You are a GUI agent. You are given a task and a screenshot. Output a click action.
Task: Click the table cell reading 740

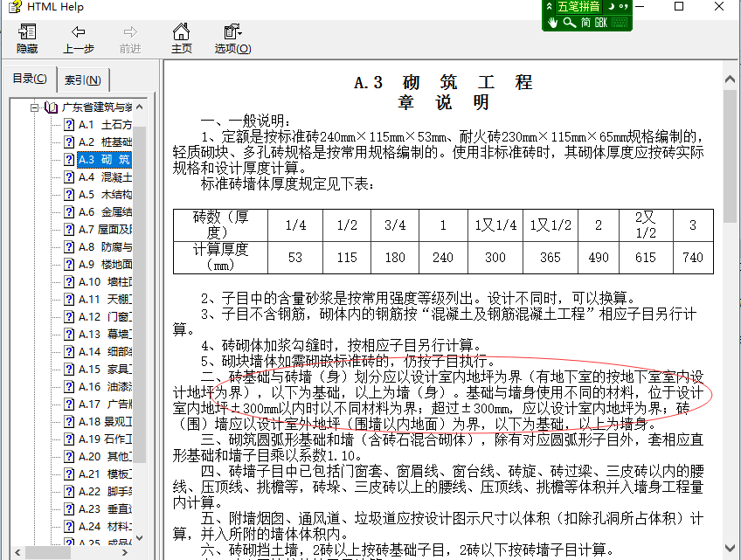point(693,258)
